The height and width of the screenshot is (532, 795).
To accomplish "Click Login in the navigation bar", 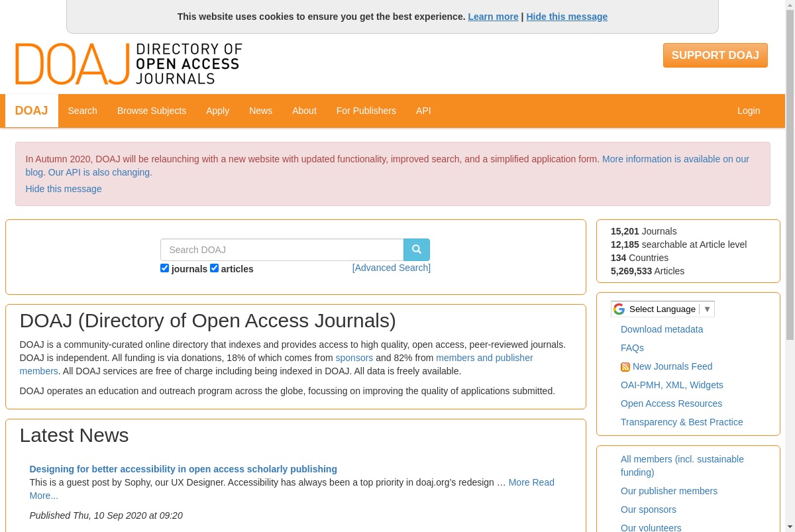I will tap(749, 111).
